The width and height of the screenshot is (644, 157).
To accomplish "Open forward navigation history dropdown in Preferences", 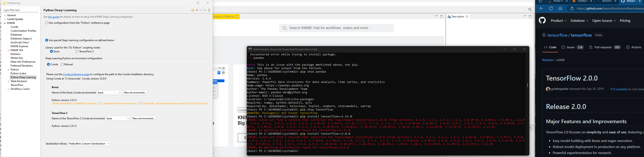I will [205, 10].
